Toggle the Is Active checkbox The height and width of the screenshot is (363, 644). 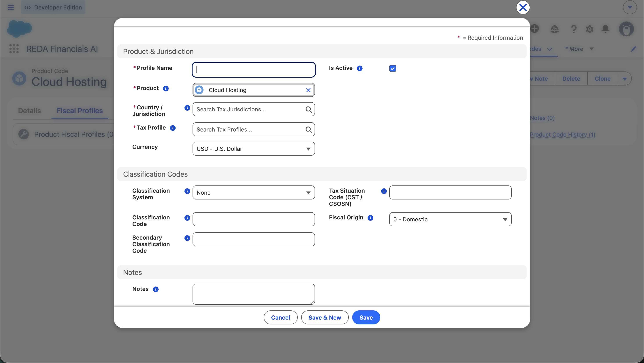[393, 68]
